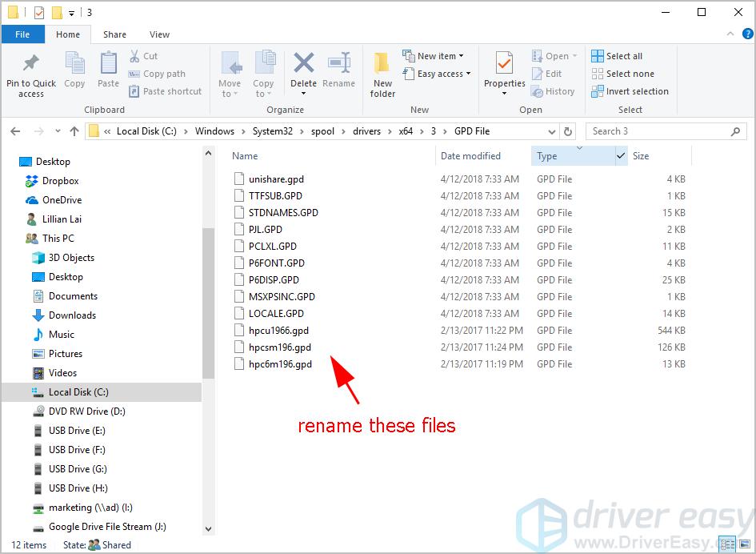Open the File menu
Screen dimensions: 756x554
[22, 34]
